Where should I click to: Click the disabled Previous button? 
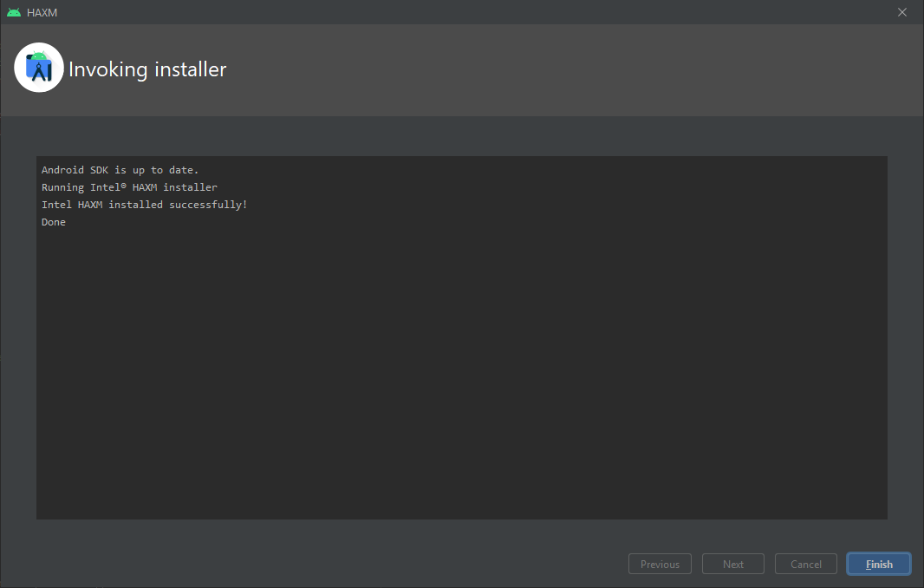(660, 564)
